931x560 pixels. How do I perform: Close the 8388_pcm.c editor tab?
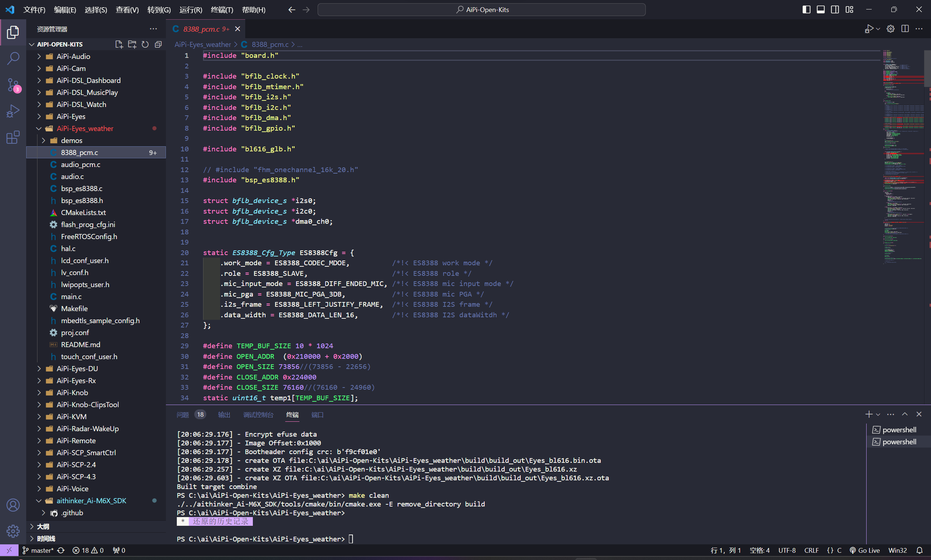[x=238, y=29]
